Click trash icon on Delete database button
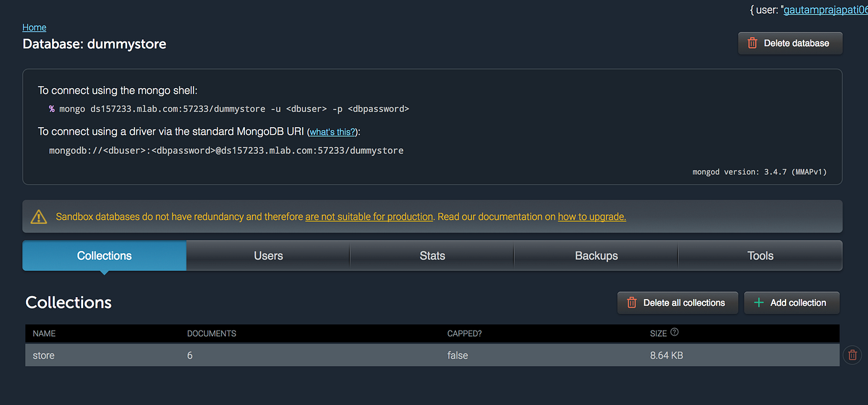 pyautogui.click(x=752, y=43)
